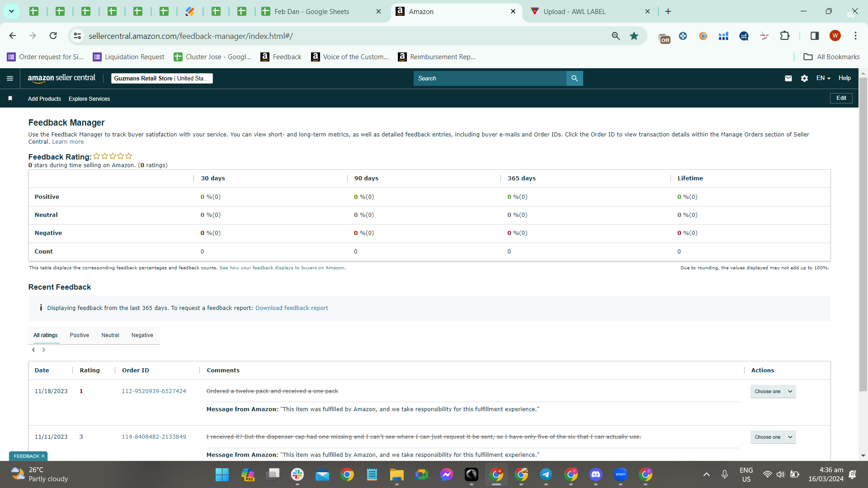The width and height of the screenshot is (868, 488).
Task: Open the Guzmans Retail Store account switcher
Action: [x=162, y=78]
